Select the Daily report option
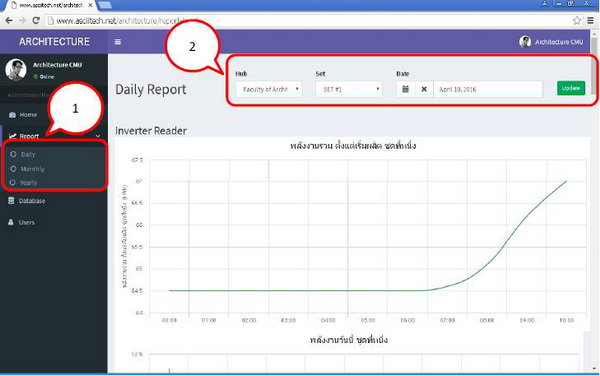Screen dimensions: 600x376 click(x=28, y=154)
